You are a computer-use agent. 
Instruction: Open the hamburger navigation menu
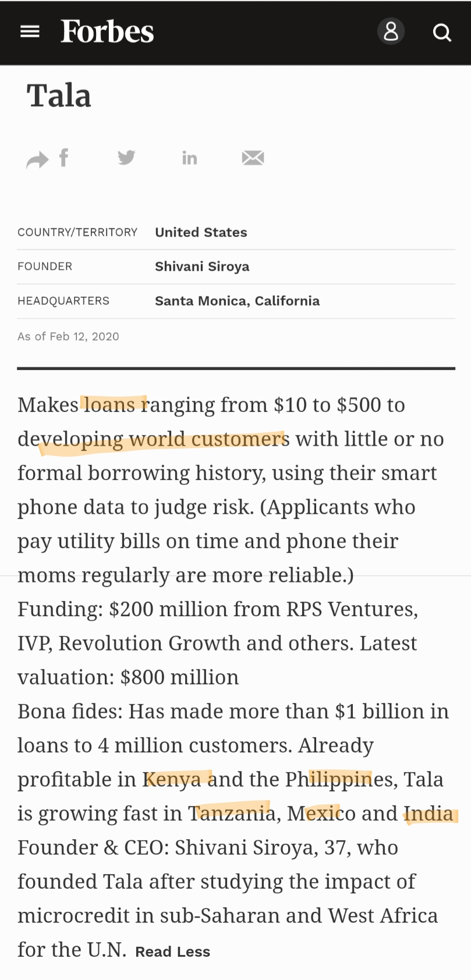(x=30, y=32)
